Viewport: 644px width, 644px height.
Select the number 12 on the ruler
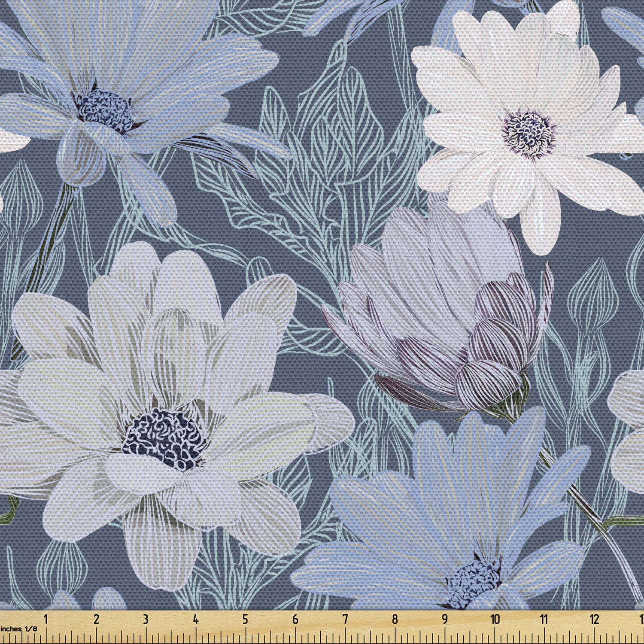click(594, 619)
